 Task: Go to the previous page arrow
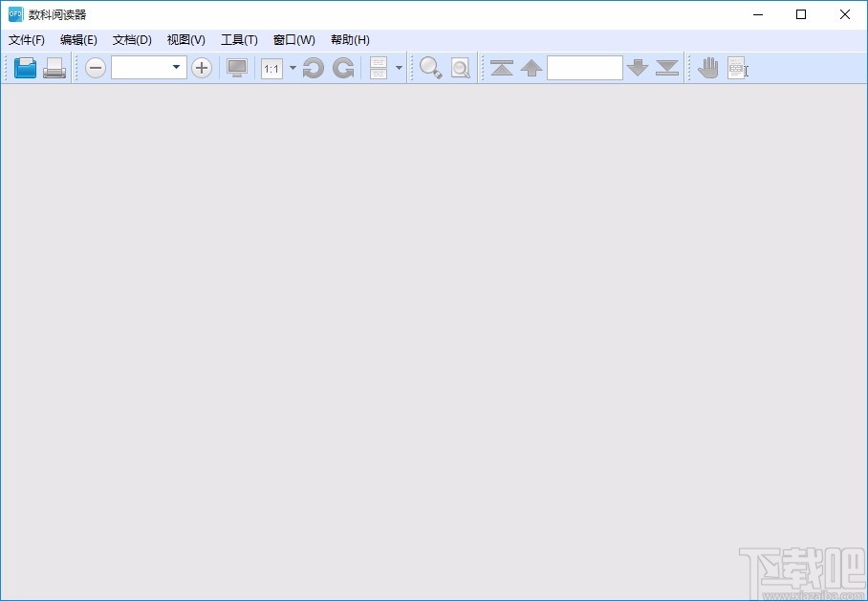click(532, 68)
